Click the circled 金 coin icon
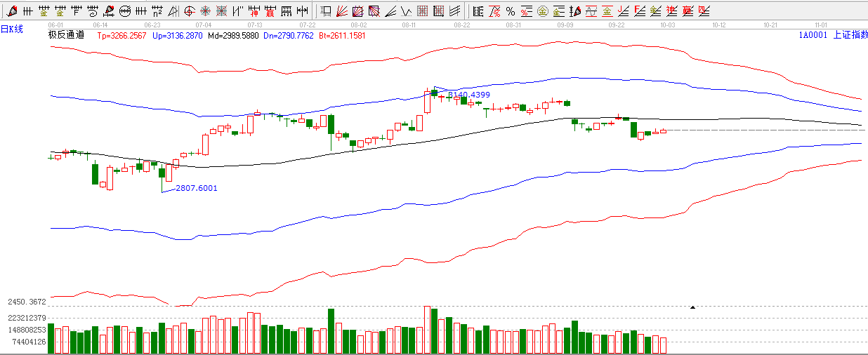Image resolution: width=868 pixels, height=355 pixels. tap(542, 11)
